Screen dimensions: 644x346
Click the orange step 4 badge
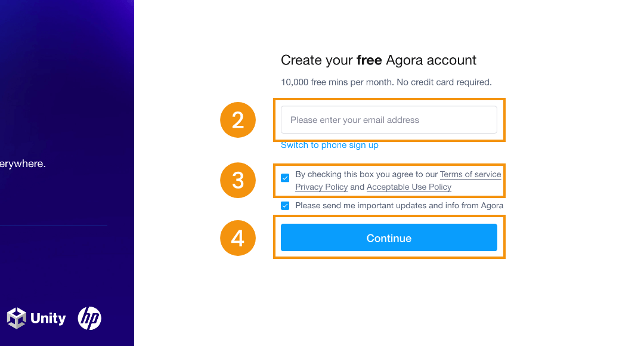238,238
